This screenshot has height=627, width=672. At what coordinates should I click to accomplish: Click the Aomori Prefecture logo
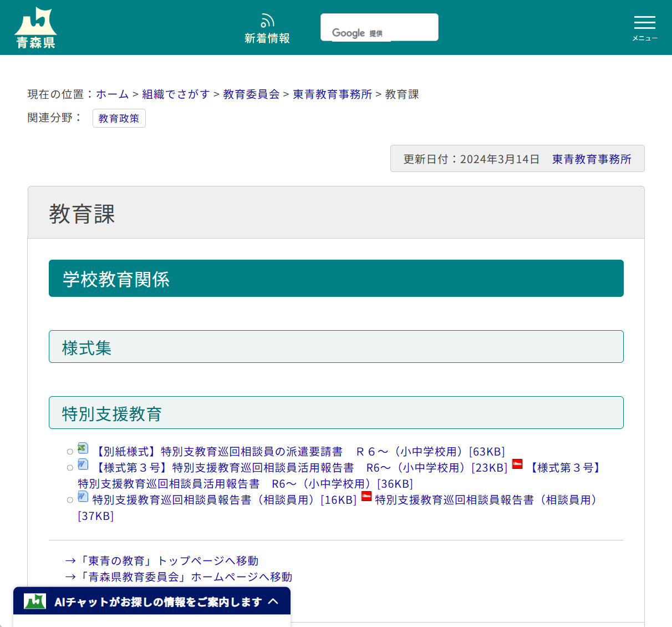coord(36,27)
